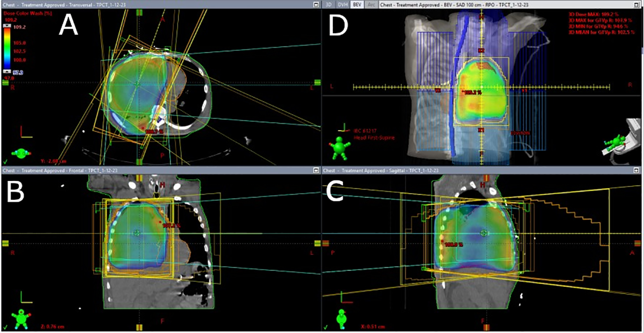644x333 pixels.
Task: Click the isocenter marker in Sagittal view
Action: [x=484, y=233]
